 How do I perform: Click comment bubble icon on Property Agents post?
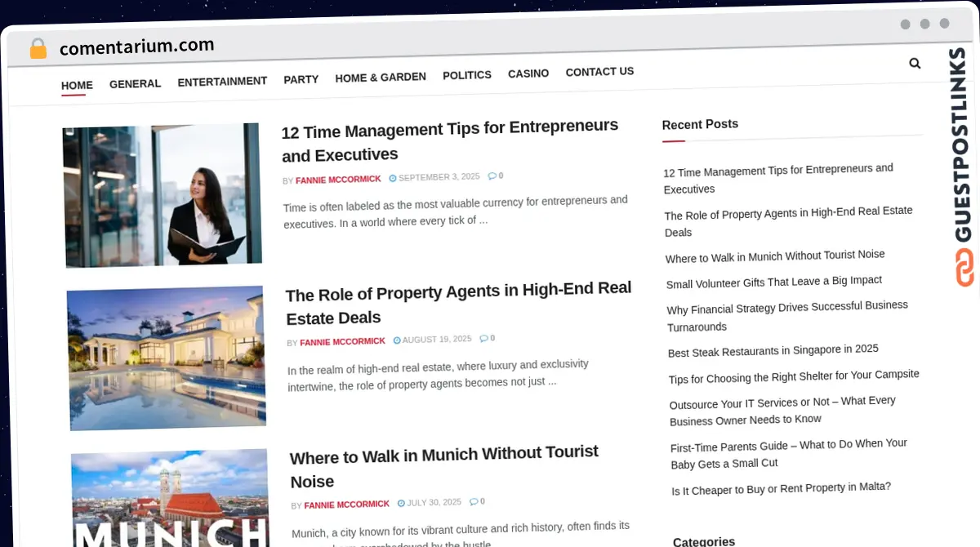pos(484,338)
